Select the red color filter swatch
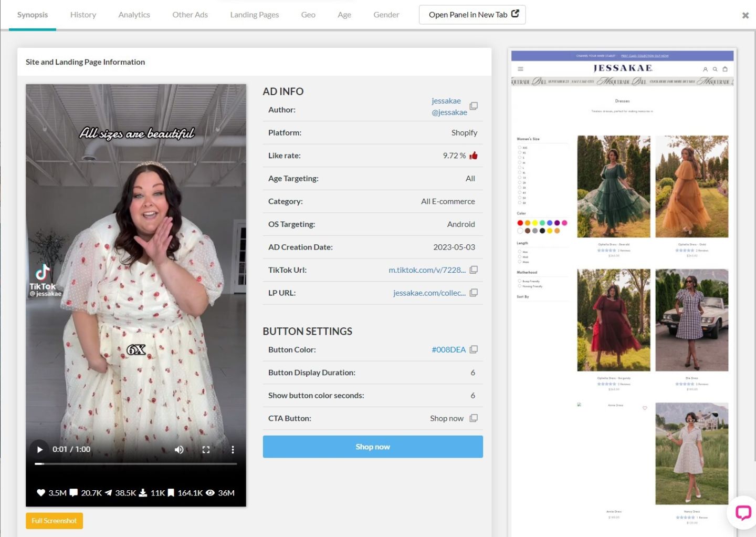 click(x=520, y=223)
